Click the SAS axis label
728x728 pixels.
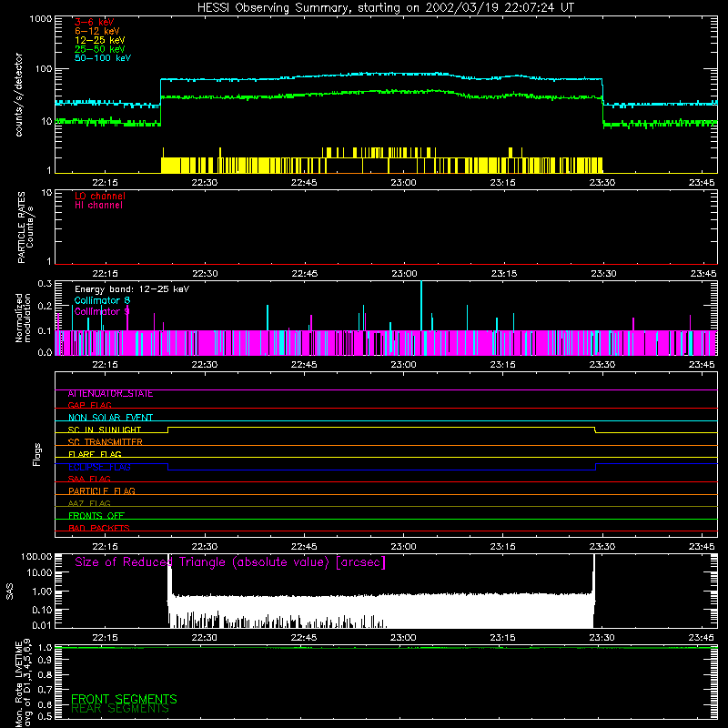point(9,591)
